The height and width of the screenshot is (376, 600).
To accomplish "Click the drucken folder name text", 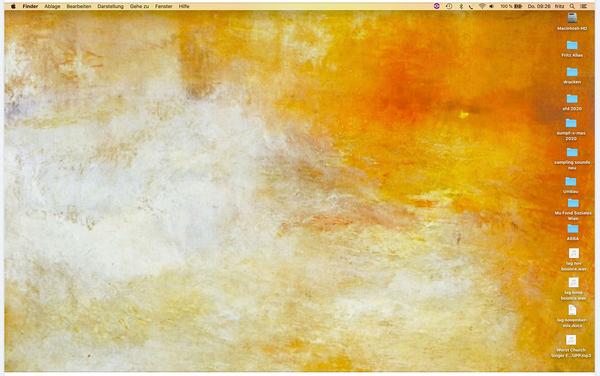I will [x=572, y=82].
